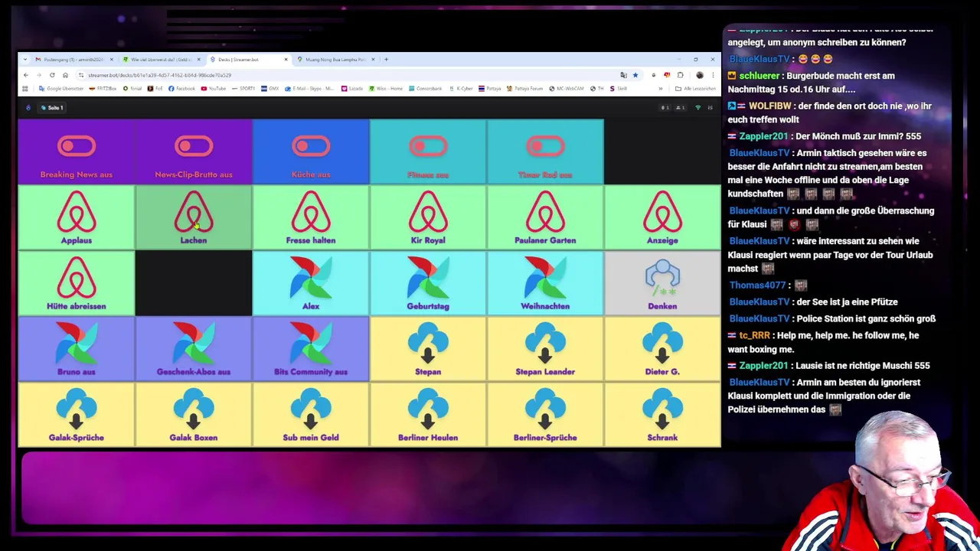Open a new browser tab
This screenshot has width=980, height=551.
387,60
